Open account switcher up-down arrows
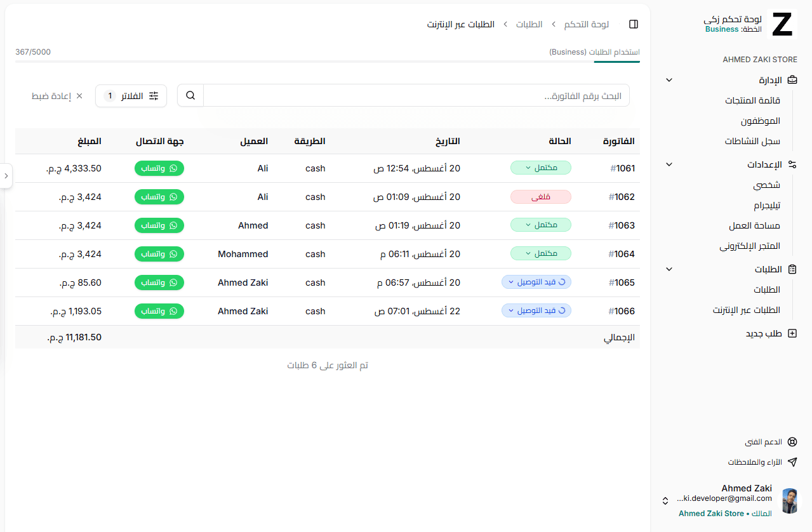812x532 pixels. point(665,501)
